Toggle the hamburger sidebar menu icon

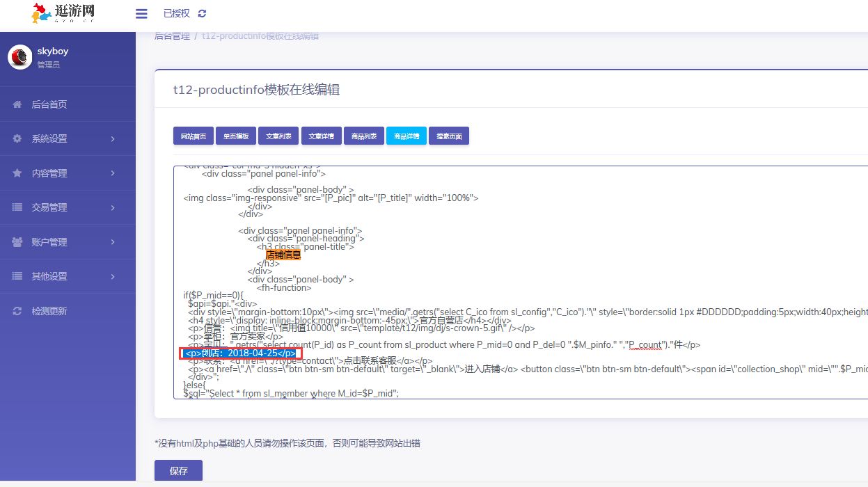click(141, 14)
